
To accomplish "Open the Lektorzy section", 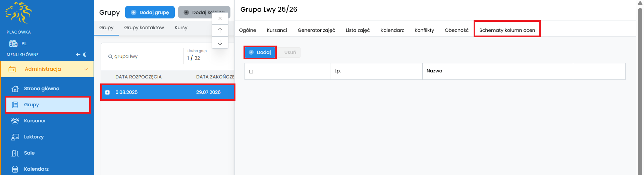I will (34, 137).
